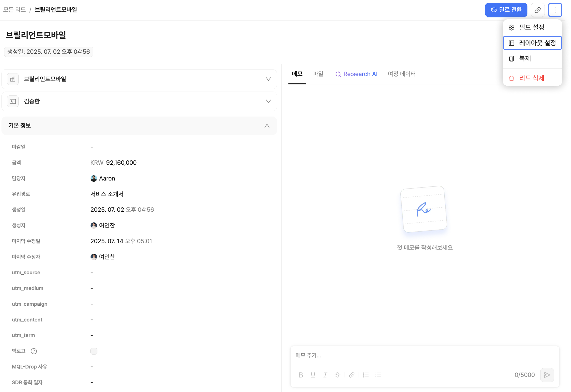Toggle the 빅로고 checkbox
This screenshot has height=392, width=571.
pyautogui.click(x=94, y=351)
